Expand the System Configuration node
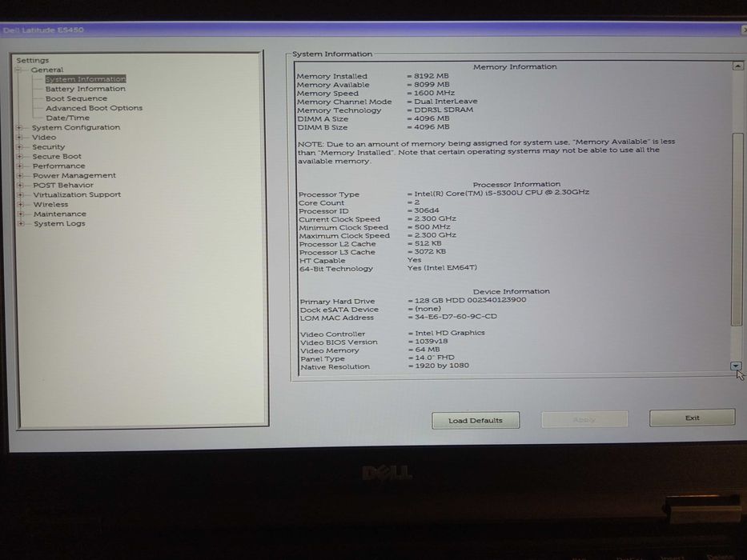This screenshot has width=747, height=560. tap(19, 128)
